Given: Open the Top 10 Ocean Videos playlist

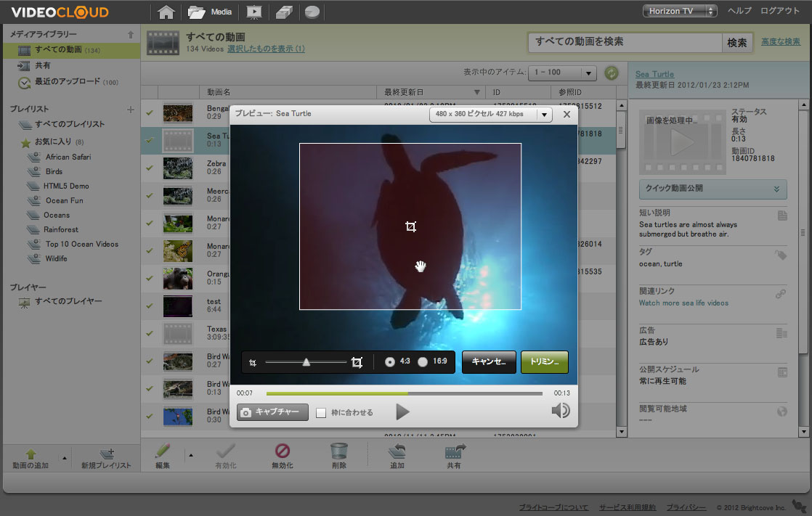Looking at the screenshot, I should tap(82, 245).
